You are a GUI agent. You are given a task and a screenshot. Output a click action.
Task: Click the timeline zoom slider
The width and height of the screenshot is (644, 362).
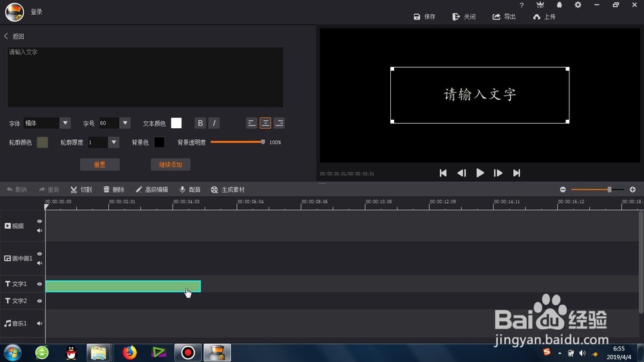click(598, 189)
